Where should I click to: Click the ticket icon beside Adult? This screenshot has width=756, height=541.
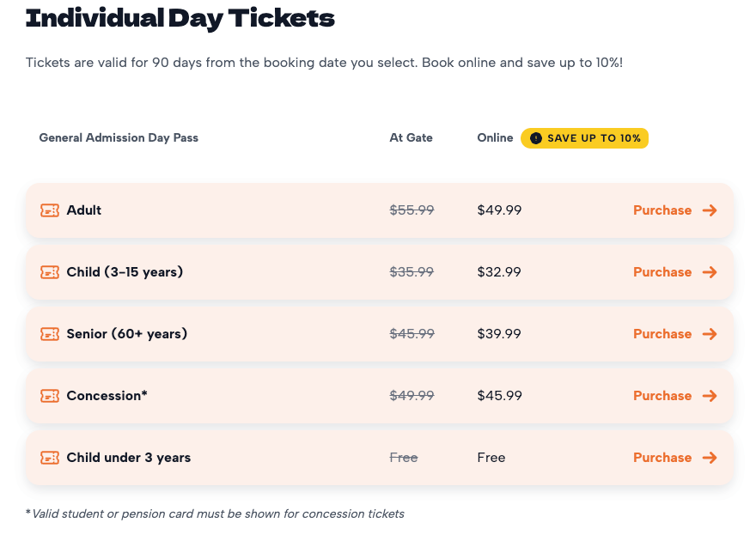50,210
